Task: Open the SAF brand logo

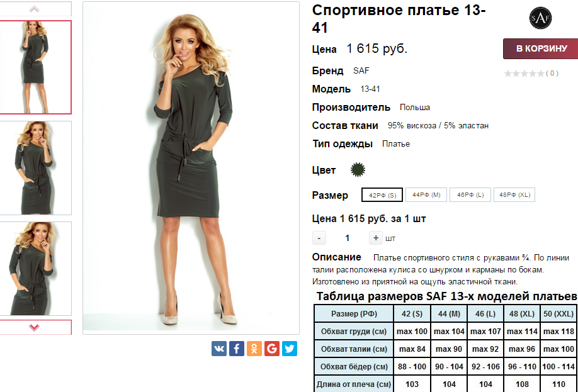Action: (540, 18)
